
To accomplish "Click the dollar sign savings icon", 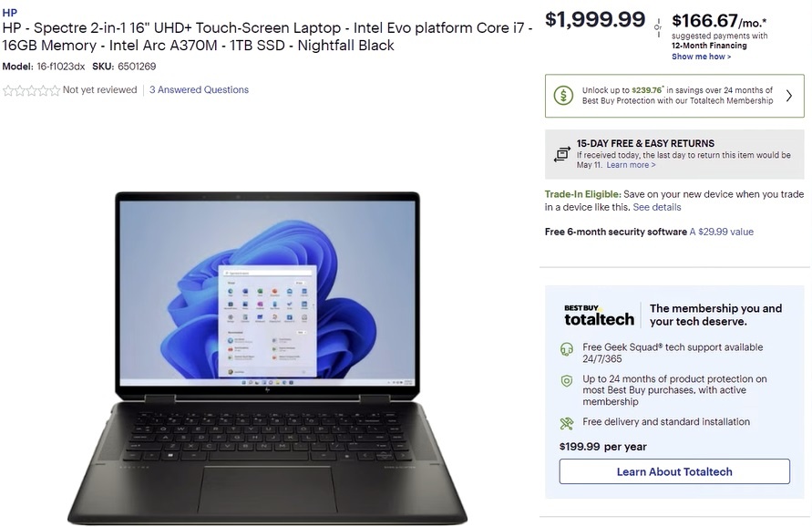I will (563, 96).
